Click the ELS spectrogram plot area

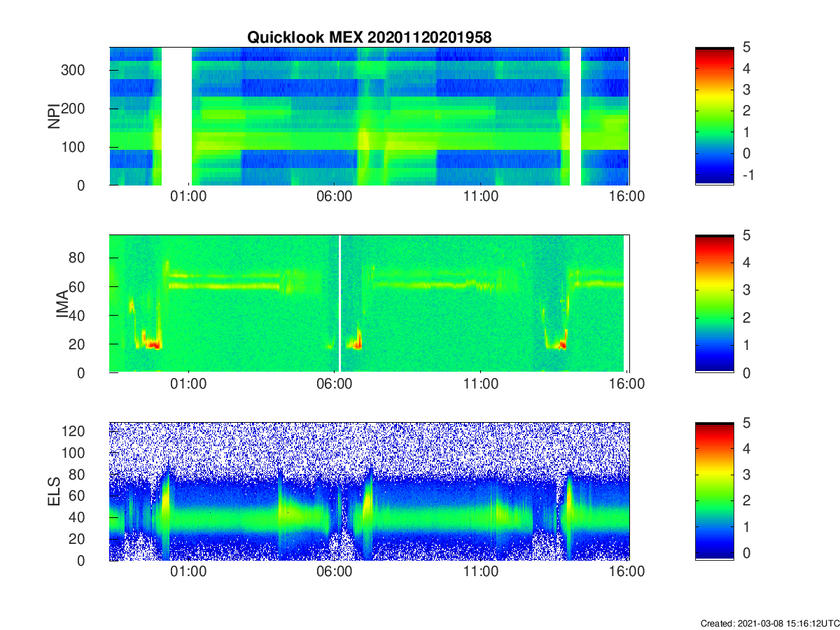click(x=369, y=491)
